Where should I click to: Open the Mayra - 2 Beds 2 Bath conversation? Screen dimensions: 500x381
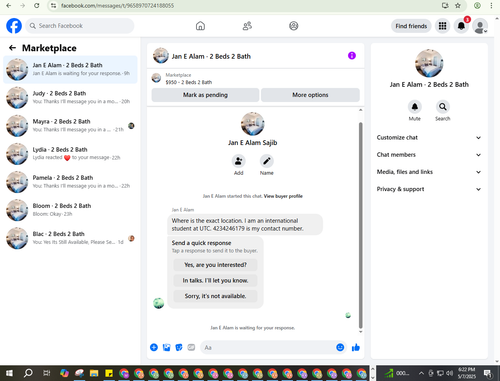click(x=70, y=126)
